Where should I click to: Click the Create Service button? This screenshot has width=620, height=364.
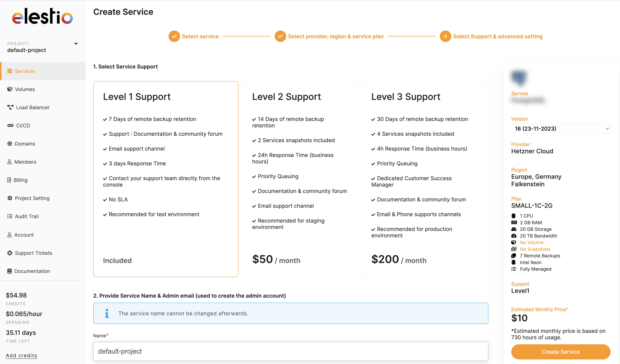click(x=561, y=352)
